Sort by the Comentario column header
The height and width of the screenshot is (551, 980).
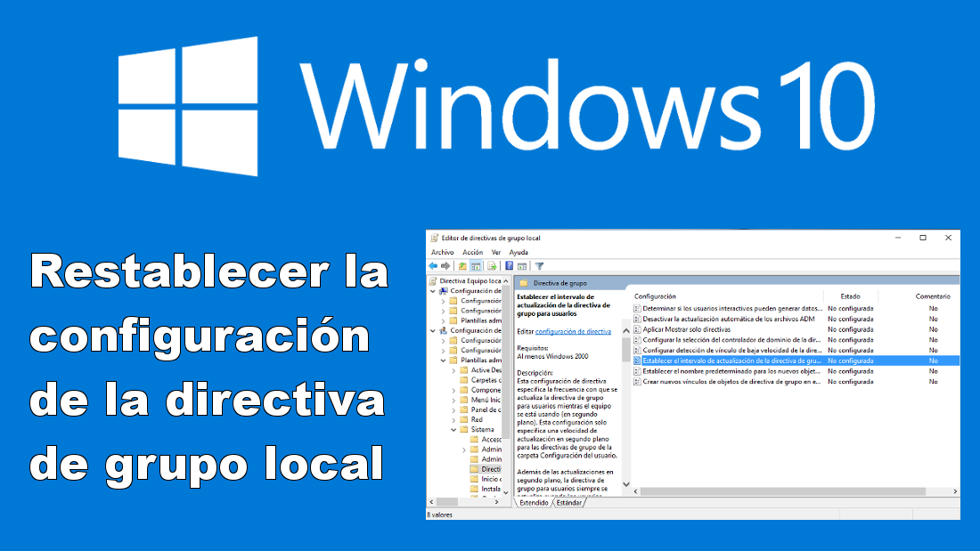[x=933, y=296]
